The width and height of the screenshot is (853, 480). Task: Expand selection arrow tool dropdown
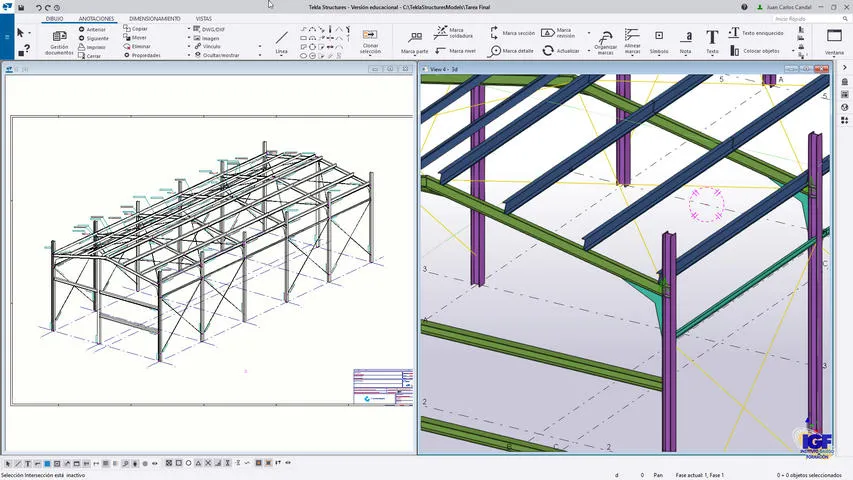(x=29, y=33)
